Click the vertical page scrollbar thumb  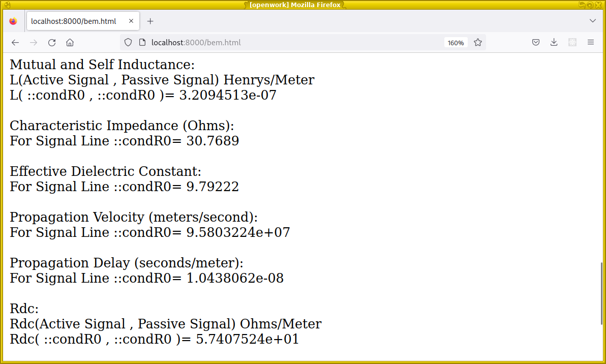coord(602,293)
